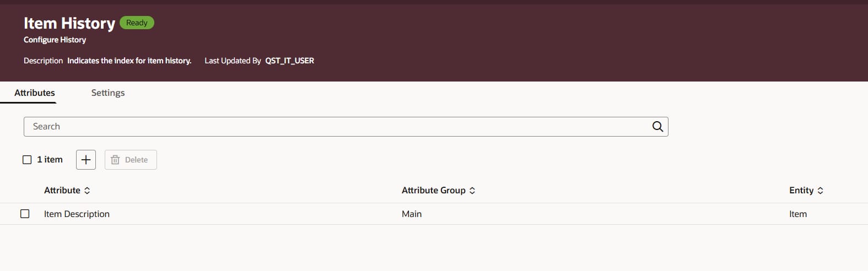Click the green Ready status badge
The image size is (868, 271).
click(137, 23)
